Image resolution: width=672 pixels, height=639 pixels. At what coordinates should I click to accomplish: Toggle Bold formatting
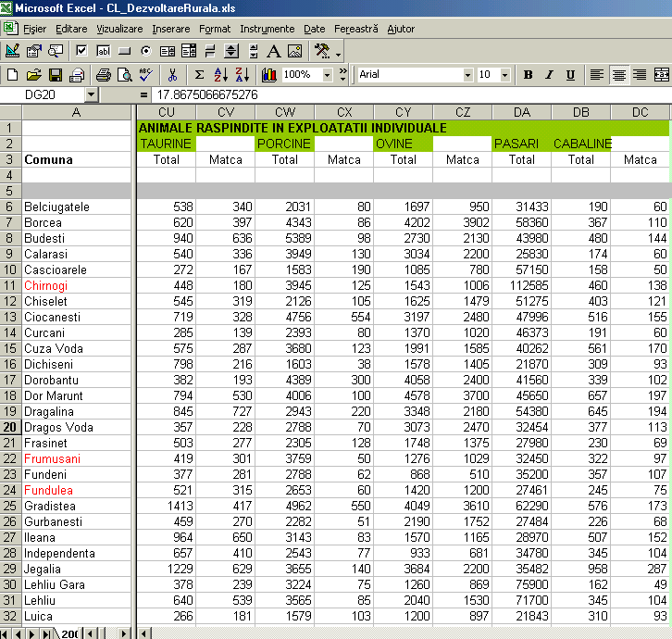[529, 75]
